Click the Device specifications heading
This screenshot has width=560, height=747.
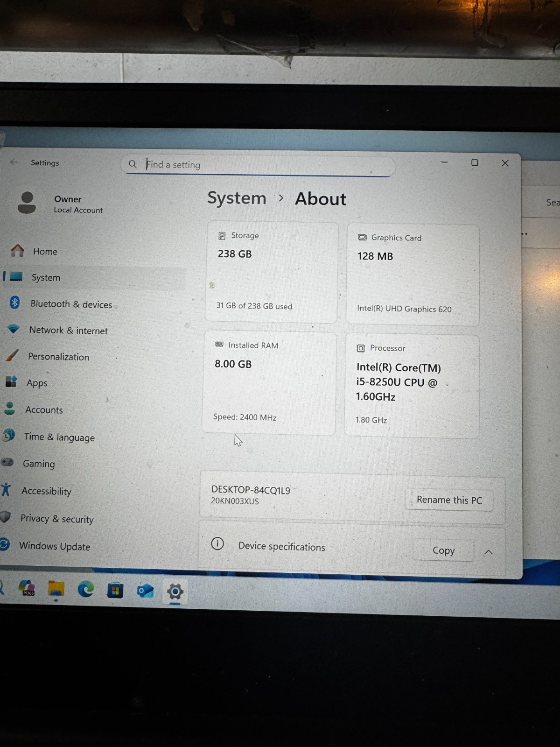point(281,546)
